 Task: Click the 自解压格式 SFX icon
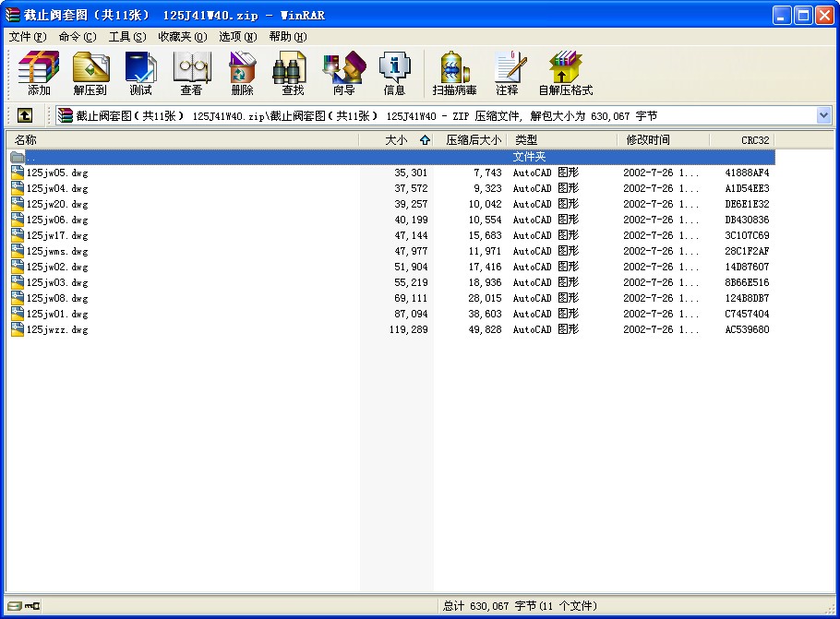pos(565,73)
